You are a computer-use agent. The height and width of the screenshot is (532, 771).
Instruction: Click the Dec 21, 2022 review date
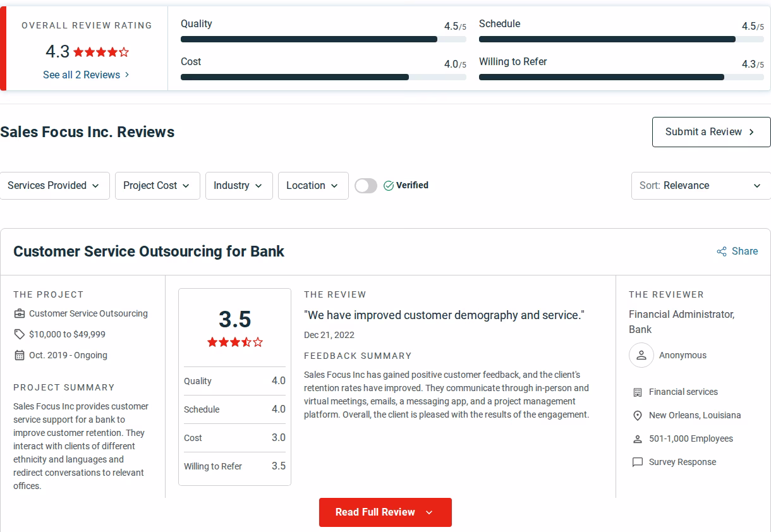coord(329,335)
